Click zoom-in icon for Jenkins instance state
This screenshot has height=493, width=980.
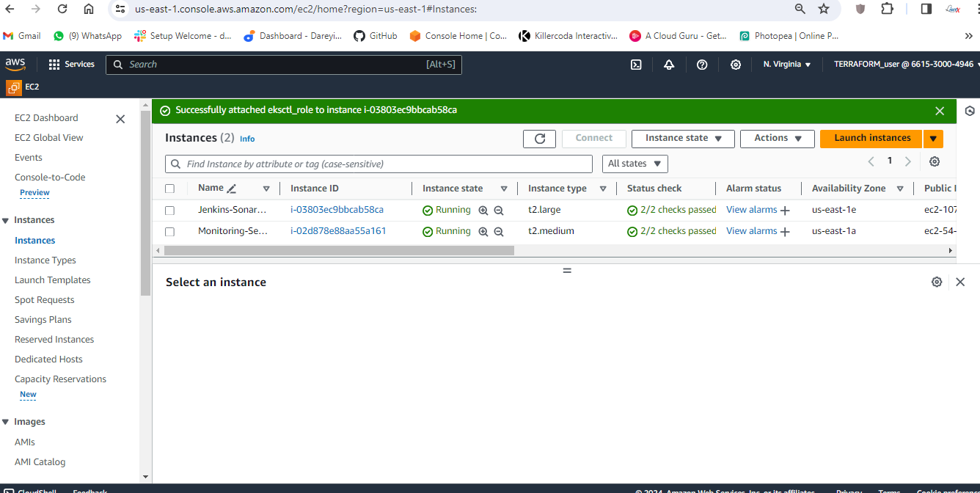point(483,211)
